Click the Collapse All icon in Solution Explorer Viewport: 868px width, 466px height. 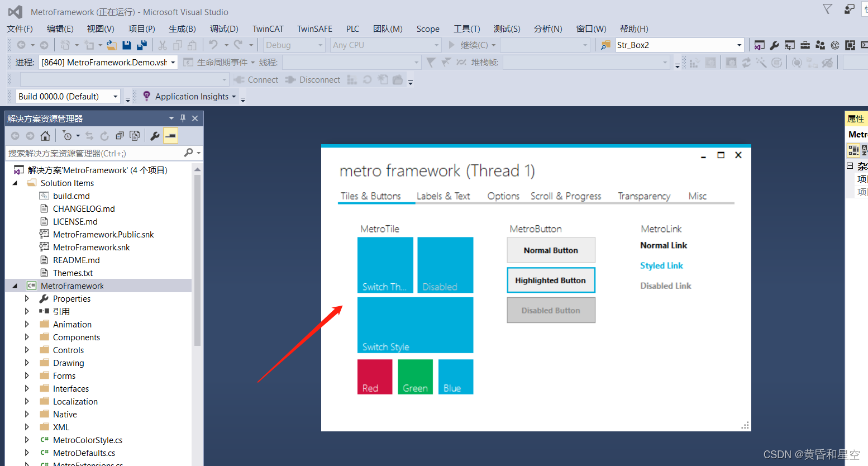click(120, 135)
